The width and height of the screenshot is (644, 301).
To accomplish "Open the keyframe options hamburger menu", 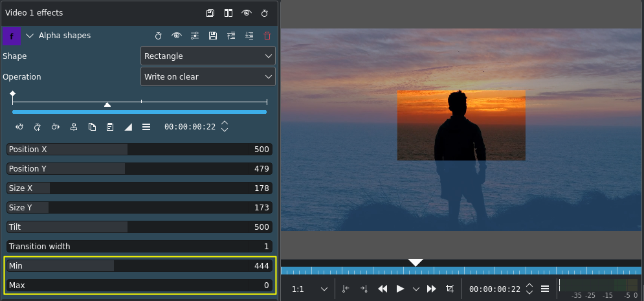I will coord(146,127).
